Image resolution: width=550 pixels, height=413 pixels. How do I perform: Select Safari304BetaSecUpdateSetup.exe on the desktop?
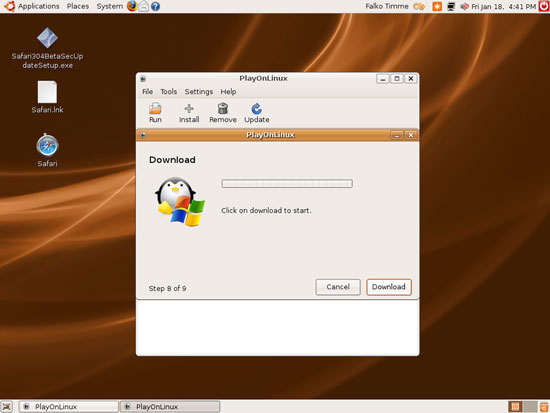tap(47, 38)
